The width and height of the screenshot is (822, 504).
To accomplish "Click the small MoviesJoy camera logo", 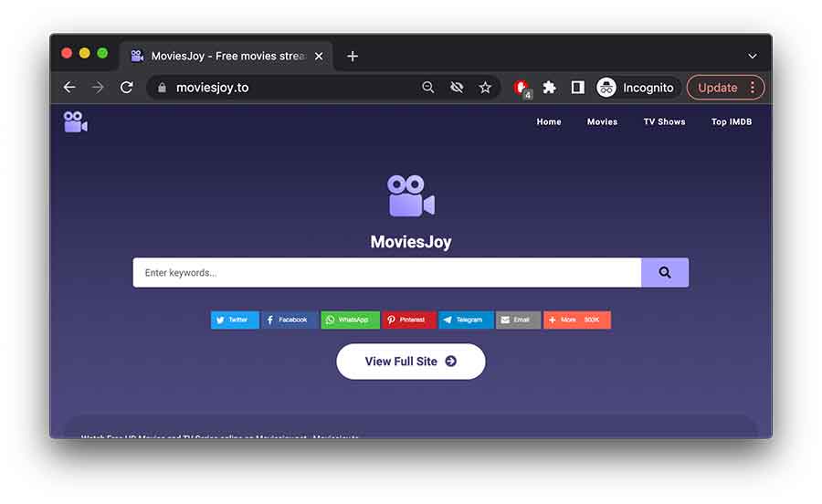I will (76, 121).
